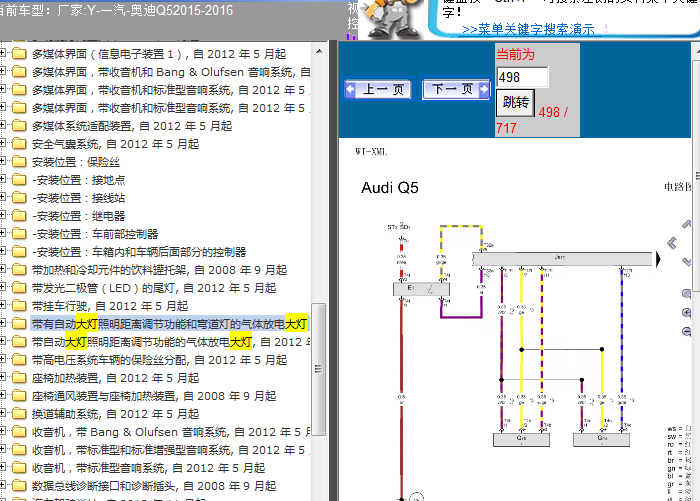Click the tree panel scrollbar thumb
The width and height of the screenshot is (700, 501).
tap(319, 369)
